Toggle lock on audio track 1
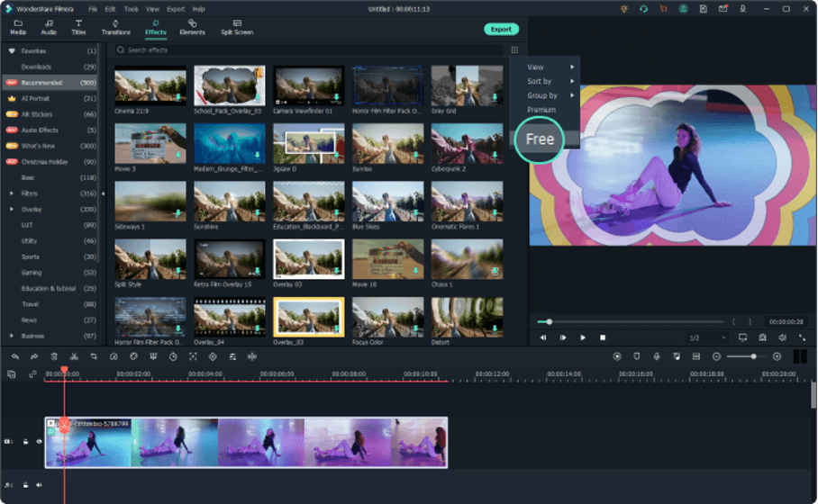Image resolution: width=818 pixels, height=504 pixels. tap(25, 485)
